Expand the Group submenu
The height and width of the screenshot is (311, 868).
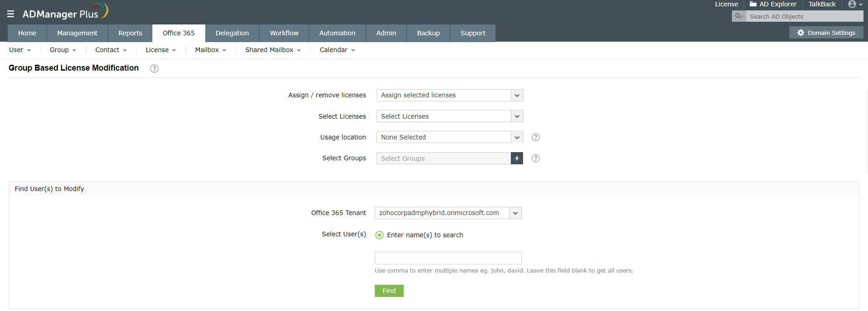pos(63,50)
